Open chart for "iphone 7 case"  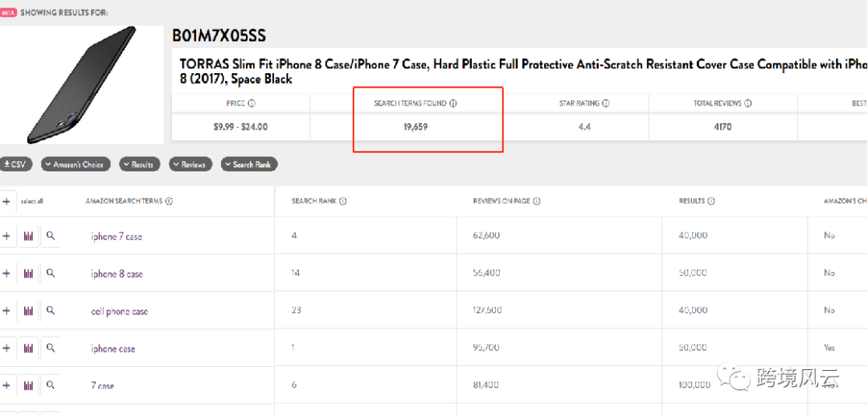click(29, 237)
